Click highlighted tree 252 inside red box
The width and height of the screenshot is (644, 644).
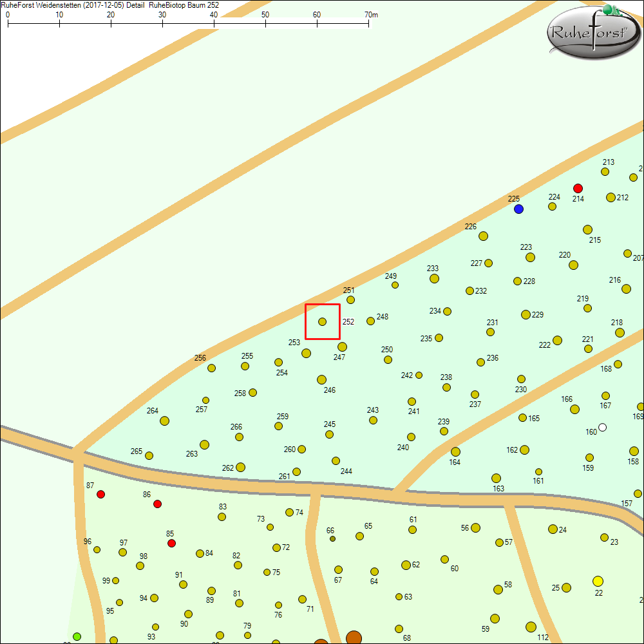(322, 321)
